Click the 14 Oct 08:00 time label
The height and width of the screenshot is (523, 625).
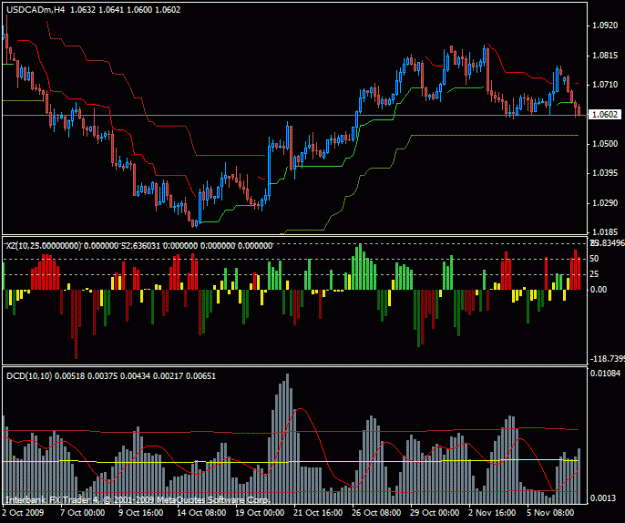201,513
